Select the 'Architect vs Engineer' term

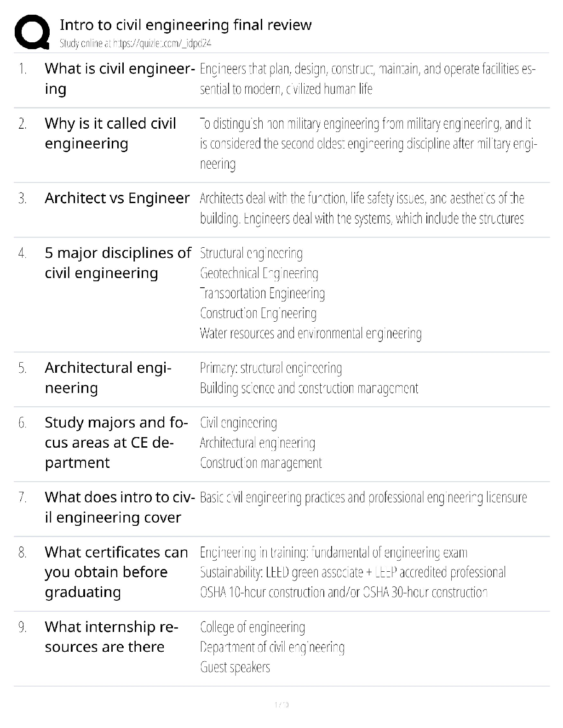click(117, 198)
